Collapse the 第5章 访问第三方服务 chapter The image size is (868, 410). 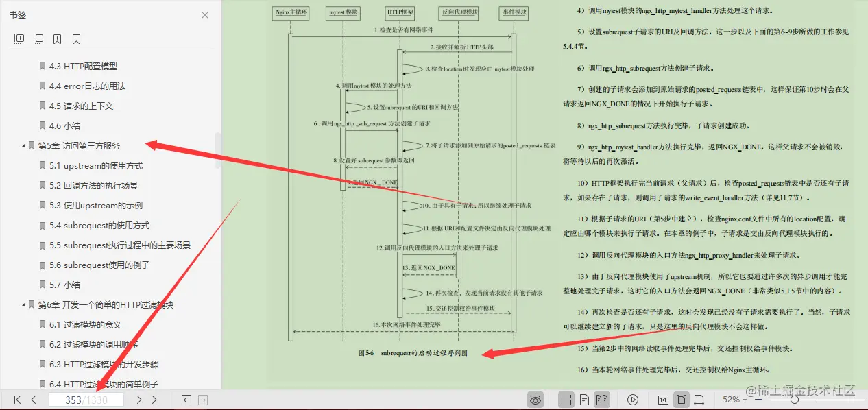pyautogui.click(x=24, y=145)
